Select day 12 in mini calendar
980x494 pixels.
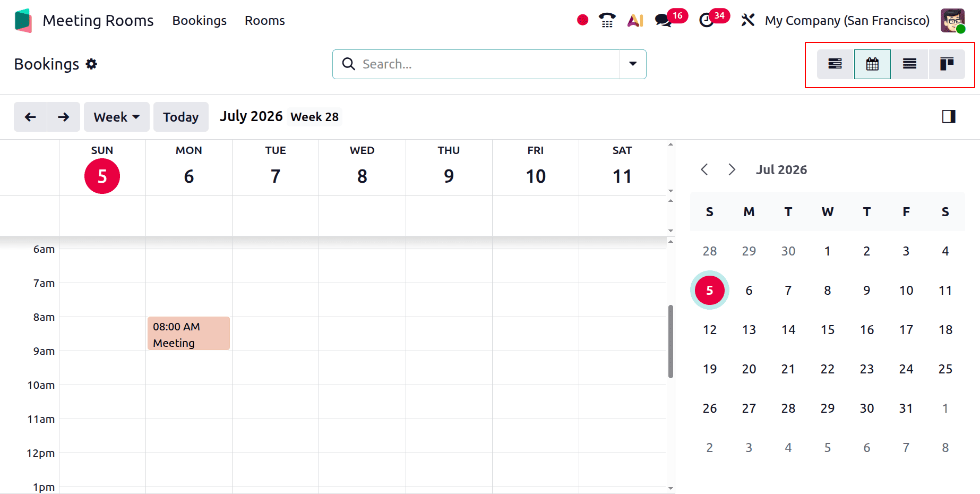tap(710, 329)
